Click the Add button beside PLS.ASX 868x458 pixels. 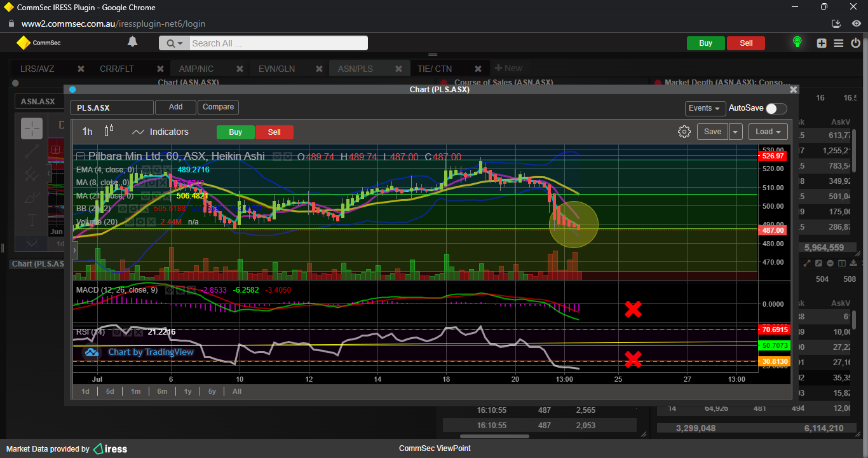(175, 108)
